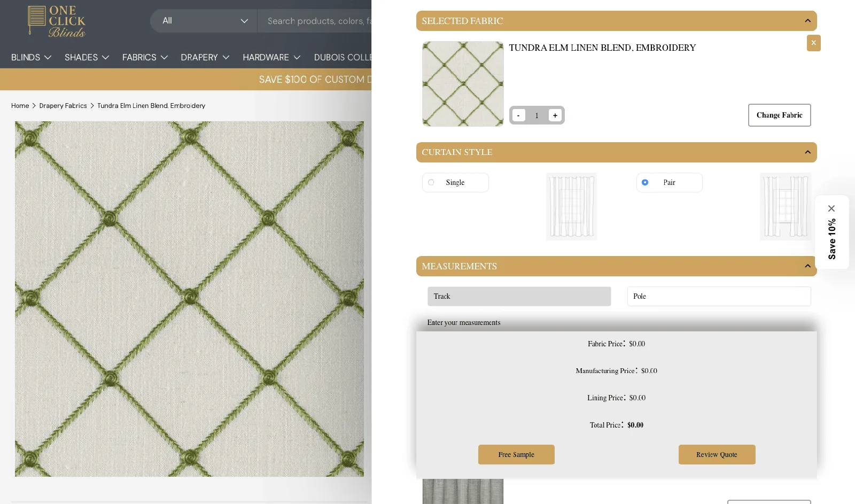Click the selected fabric thumbnail
Viewport: 855px width, 504px height.
463,84
